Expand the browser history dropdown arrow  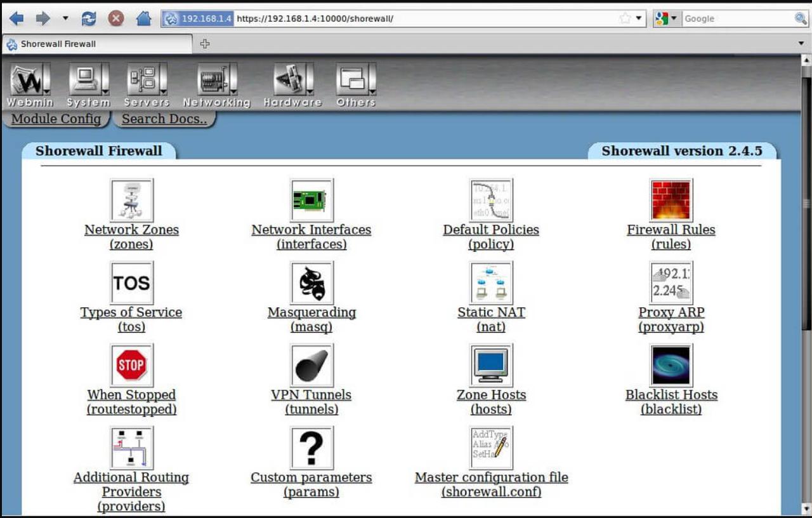coord(65,18)
